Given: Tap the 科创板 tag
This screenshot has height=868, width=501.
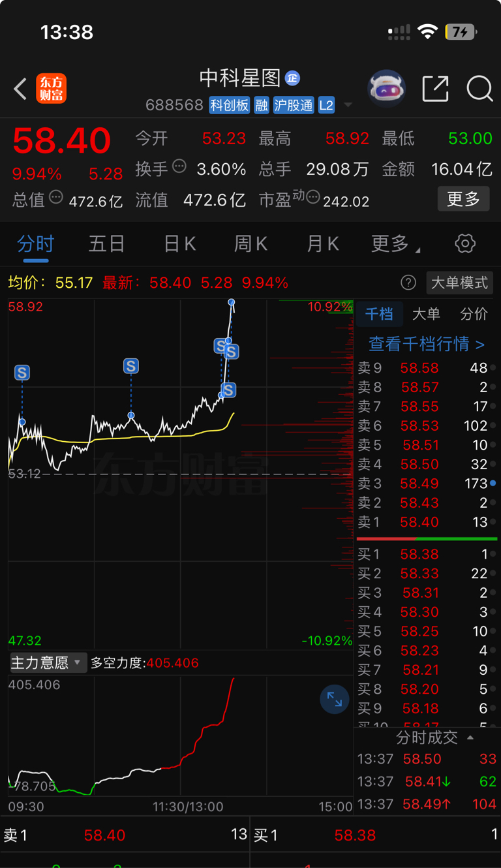Looking at the screenshot, I should (x=230, y=105).
